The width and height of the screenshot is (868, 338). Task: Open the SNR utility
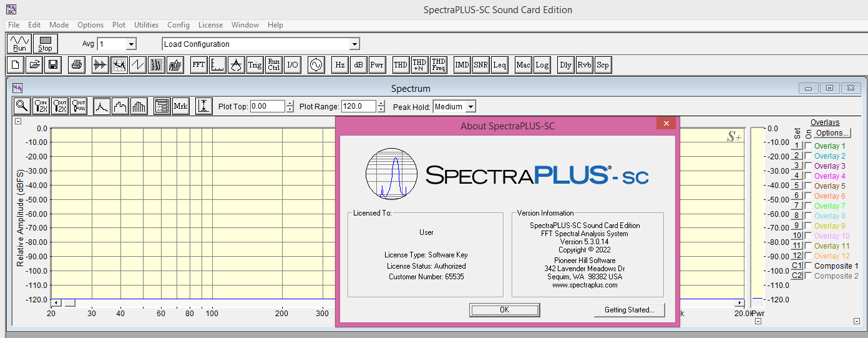(x=480, y=64)
